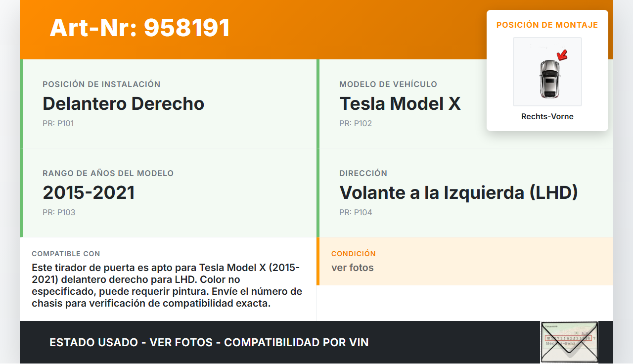Image resolution: width=633 pixels, height=364 pixels.
Task: Select the 'Delantero Derecho' value
Action: pos(124,104)
